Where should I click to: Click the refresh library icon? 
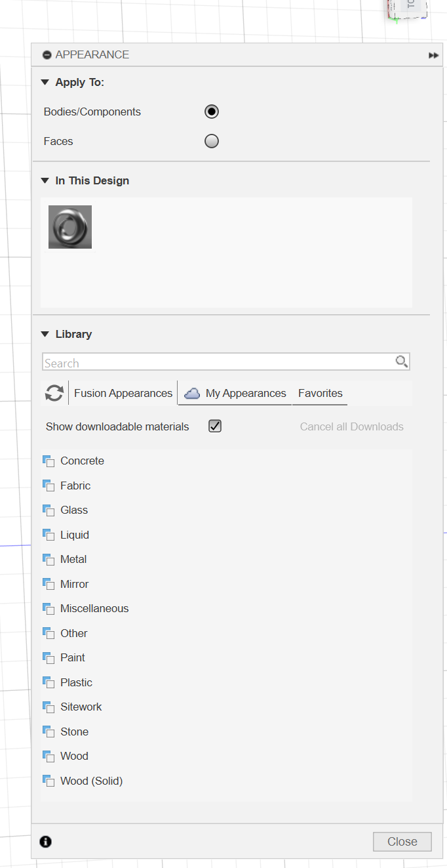pyautogui.click(x=54, y=393)
